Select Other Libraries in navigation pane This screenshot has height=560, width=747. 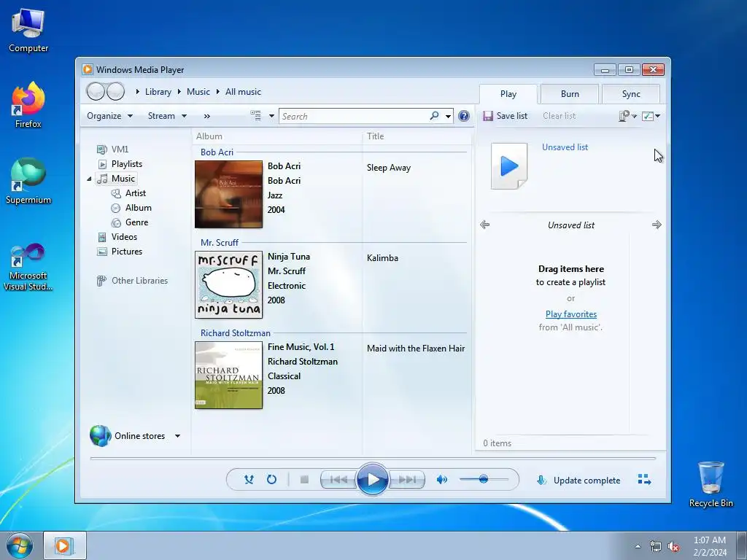point(133,281)
